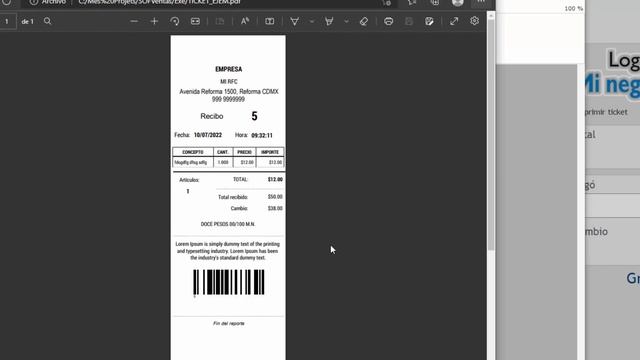Open the browser three-dot menu

(x=481, y=2)
